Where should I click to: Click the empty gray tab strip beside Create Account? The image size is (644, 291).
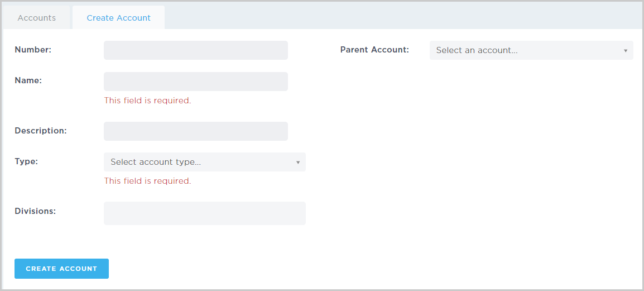[x=402, y=16]
